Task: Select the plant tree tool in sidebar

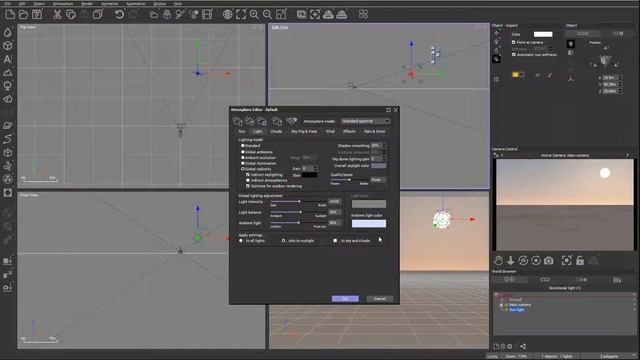Action: (x=8, y=86)
